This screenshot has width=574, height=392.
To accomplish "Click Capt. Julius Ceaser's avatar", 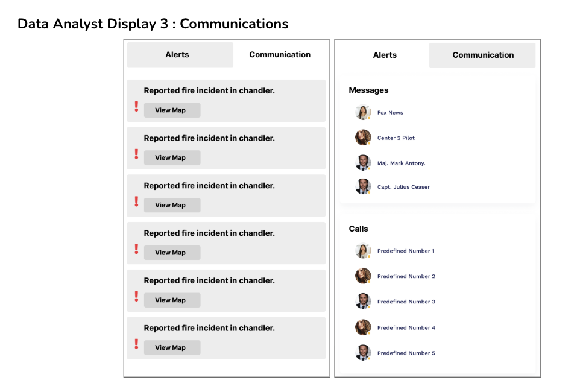I will (363, 186).
